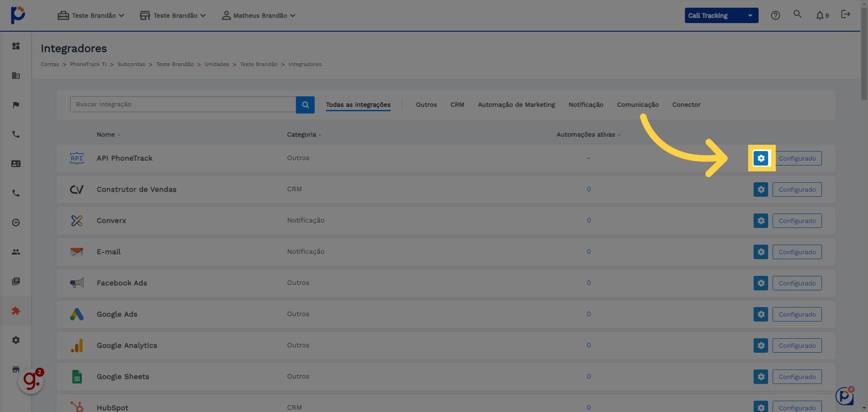Expand the Matheus Brandão user dropdown
868x412 pixels.
point(259,15)
